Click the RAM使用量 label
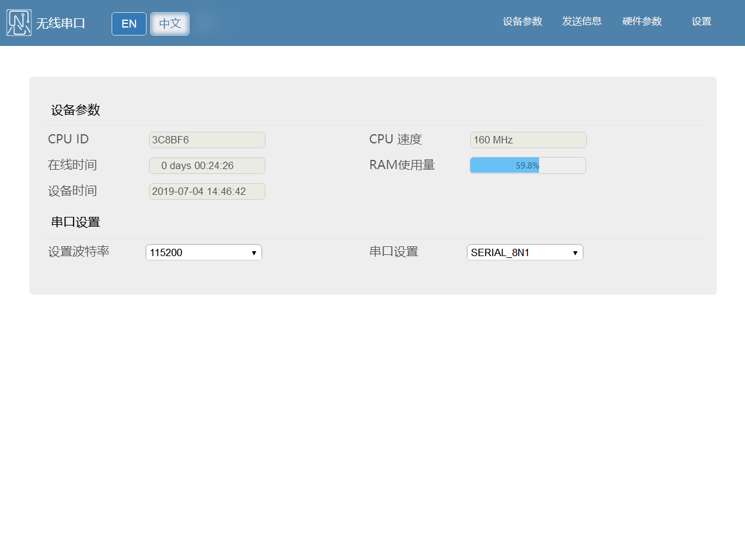This screenshot has height=560, width=745. click(402, 165)
